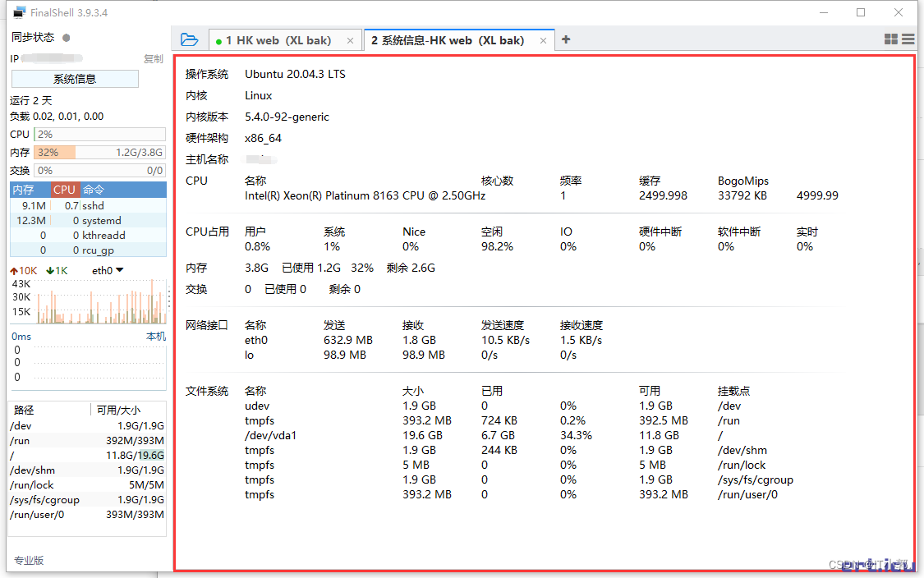Image resolution: width=924 pixels, height=578 pixels.
Task: Select the /dev/shm row in the disk list
Action: click(x=86, y=470)
